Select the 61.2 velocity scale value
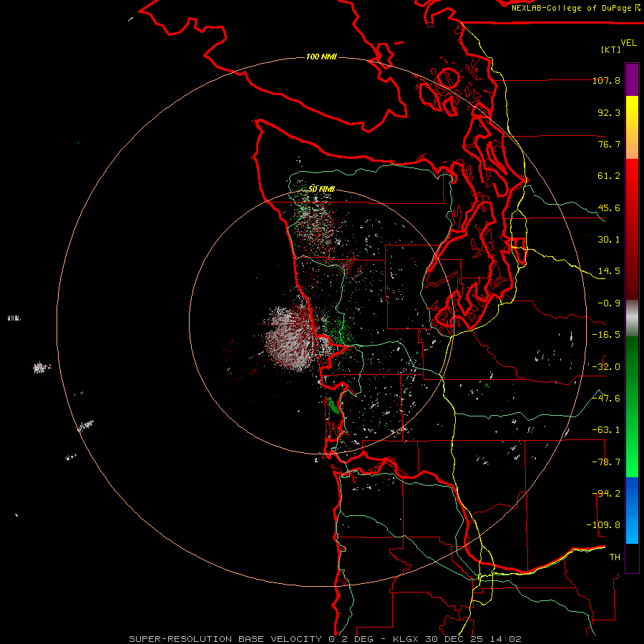 click(x=609, y=176)
